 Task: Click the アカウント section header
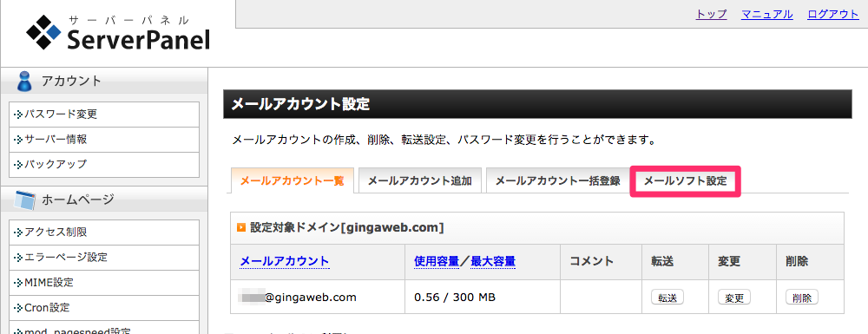105,82
